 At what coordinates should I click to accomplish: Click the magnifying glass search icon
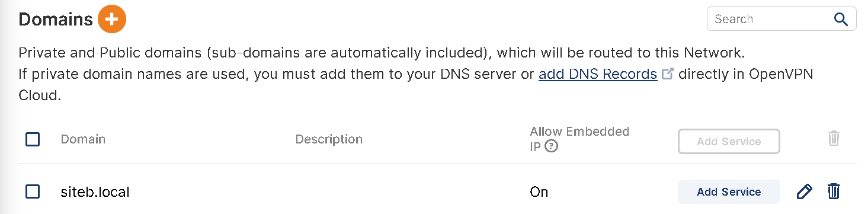click(x=841, y=19)
